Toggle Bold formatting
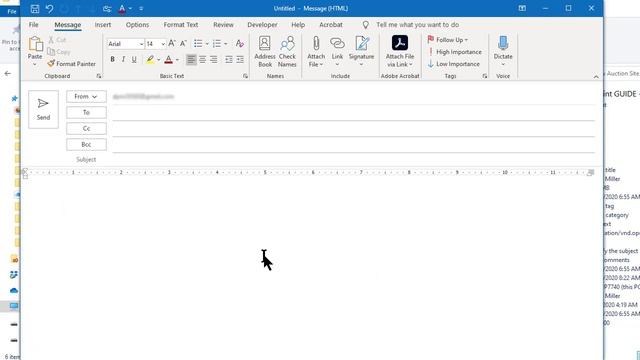Image resolution: width=640 pixels, height=360 pixels. 112,60
